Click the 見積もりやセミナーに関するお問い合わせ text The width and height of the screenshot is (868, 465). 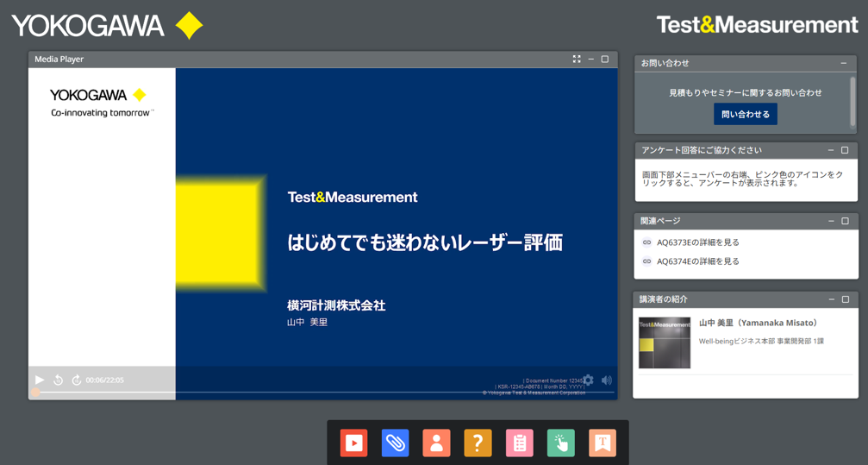[745, 92]
